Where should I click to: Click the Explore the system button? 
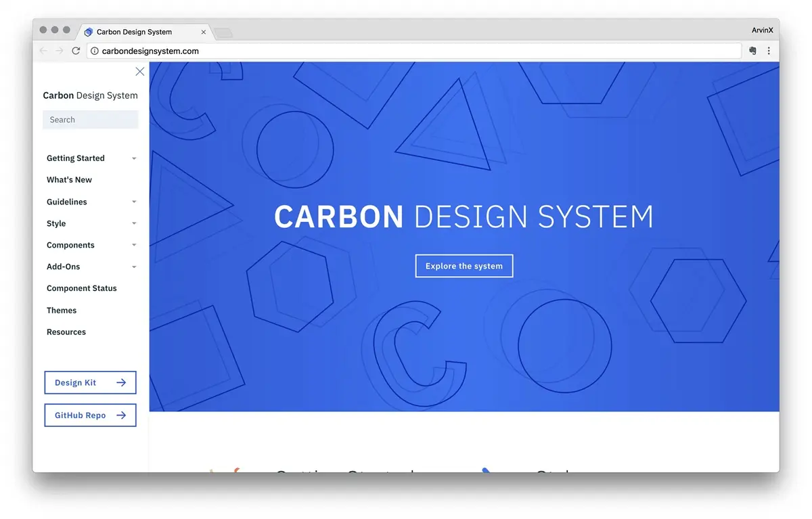[464, 266]
